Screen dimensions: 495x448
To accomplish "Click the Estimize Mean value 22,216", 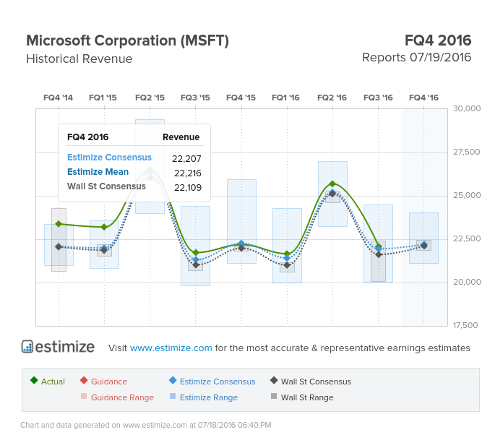I will [188, 173].
